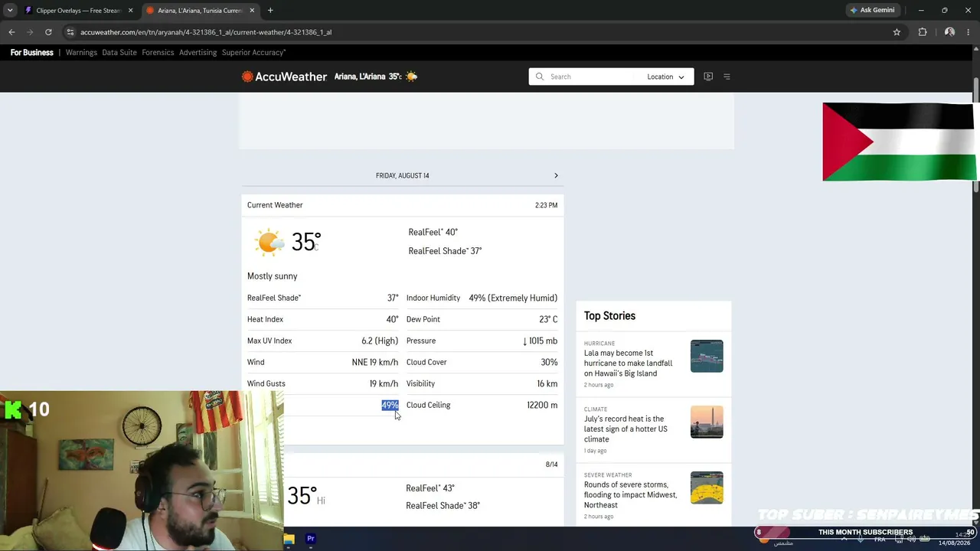Click the 2:23 PM time
Screen dimensions: 980x551
coord(546,205)
